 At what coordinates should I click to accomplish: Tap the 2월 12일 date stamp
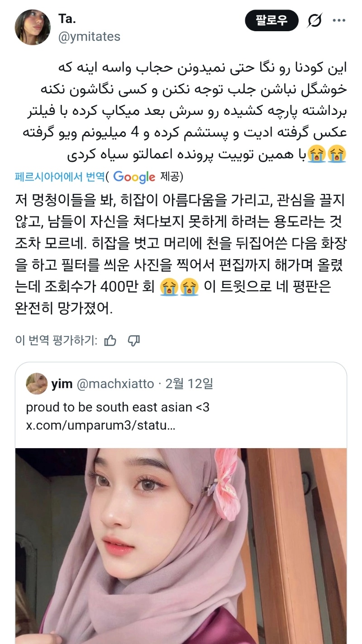point(189,384)
